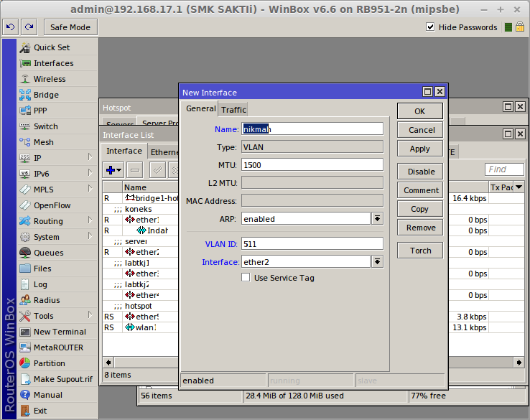
Task: Open the Log menu icon
Action: coord(25,284)
